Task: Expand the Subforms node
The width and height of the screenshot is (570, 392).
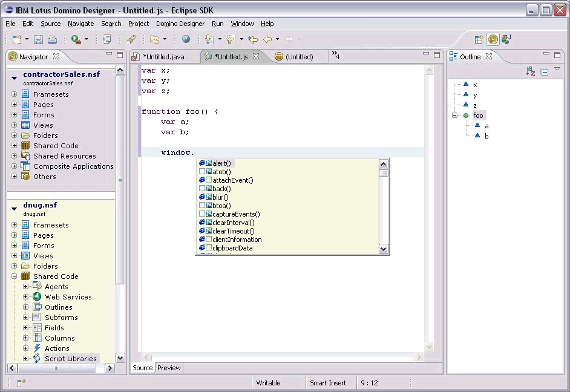Action: (26, 318)
